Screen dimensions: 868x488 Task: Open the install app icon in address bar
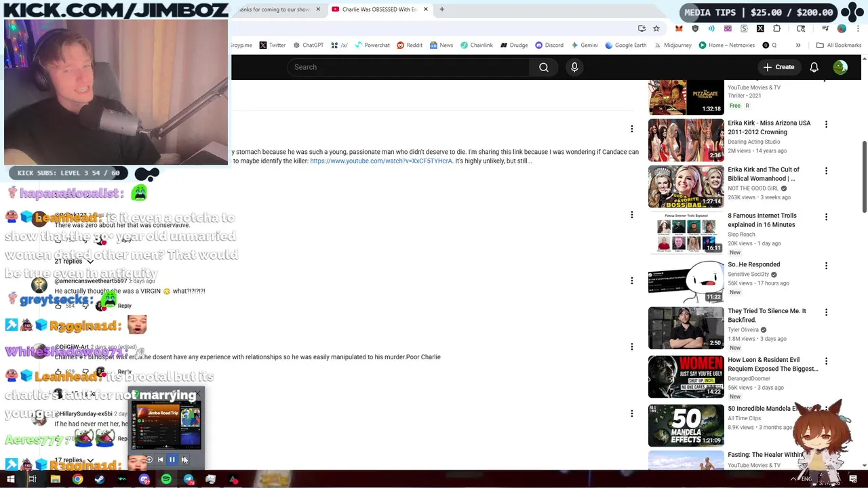[642, 28]
